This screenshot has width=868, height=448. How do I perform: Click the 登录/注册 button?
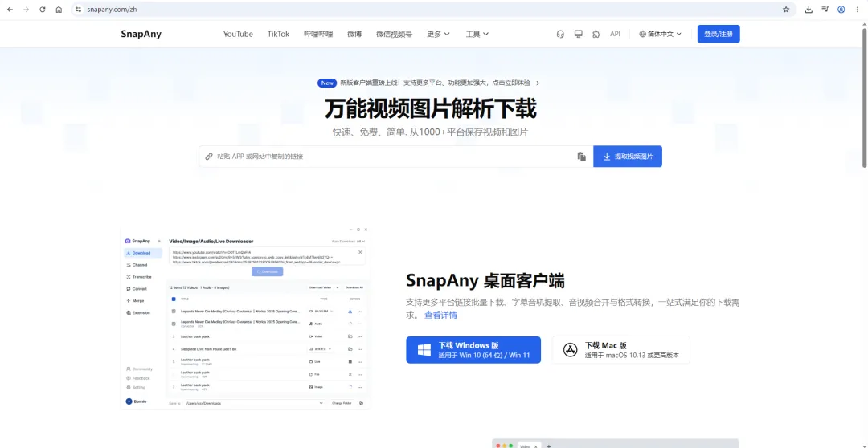[x=719, y=34]
